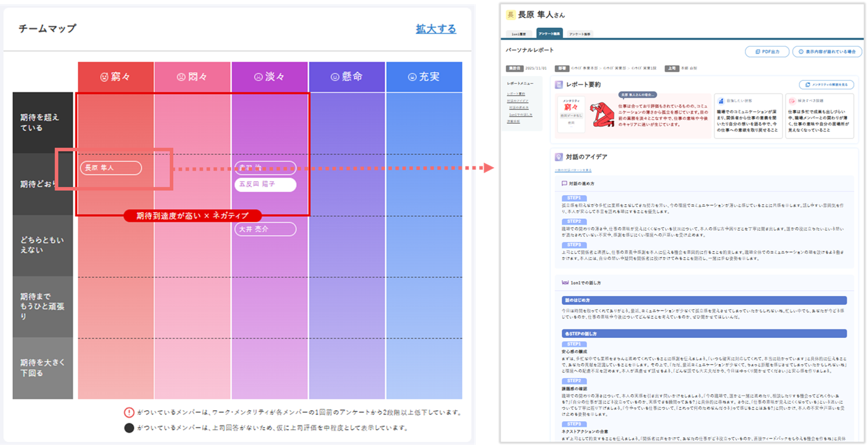868x446 pixels.
Task: Select member chip 長原 隼人
Action: pos(111,168)
